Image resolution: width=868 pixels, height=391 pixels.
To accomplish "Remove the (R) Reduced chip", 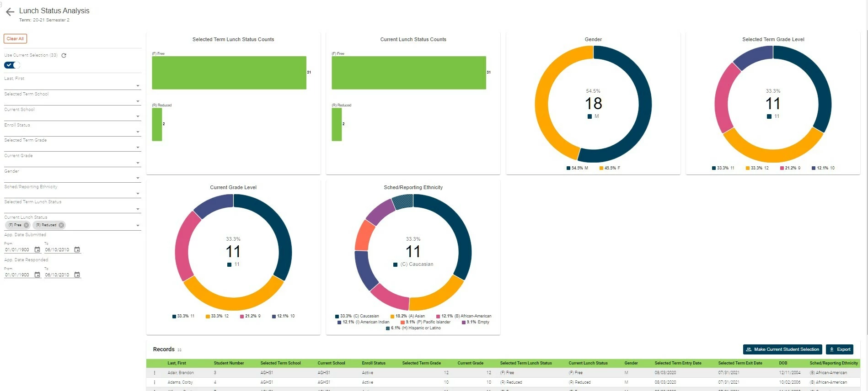I will pos(61,225).
